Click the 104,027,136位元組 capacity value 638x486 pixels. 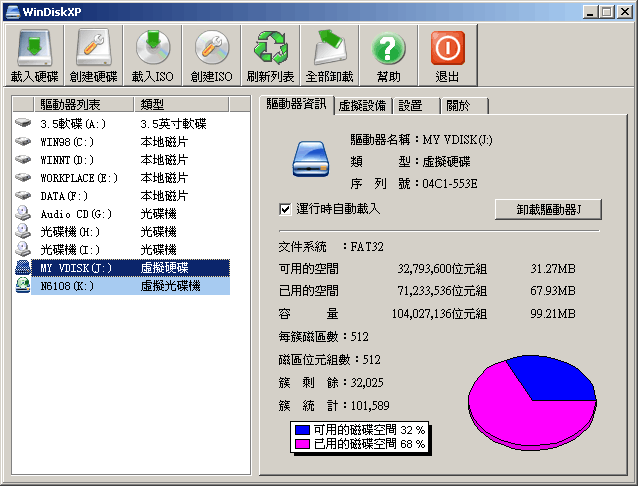439,313
